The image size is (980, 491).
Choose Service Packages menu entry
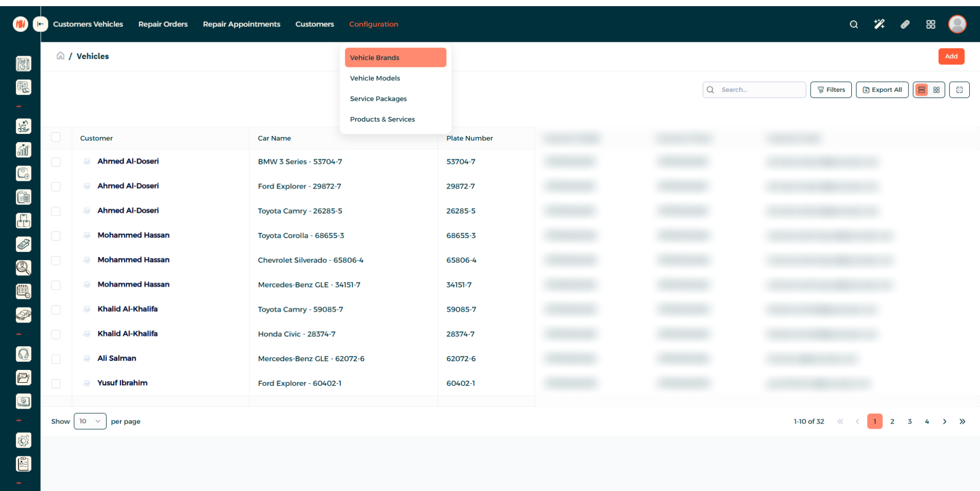tap(378, 99)
